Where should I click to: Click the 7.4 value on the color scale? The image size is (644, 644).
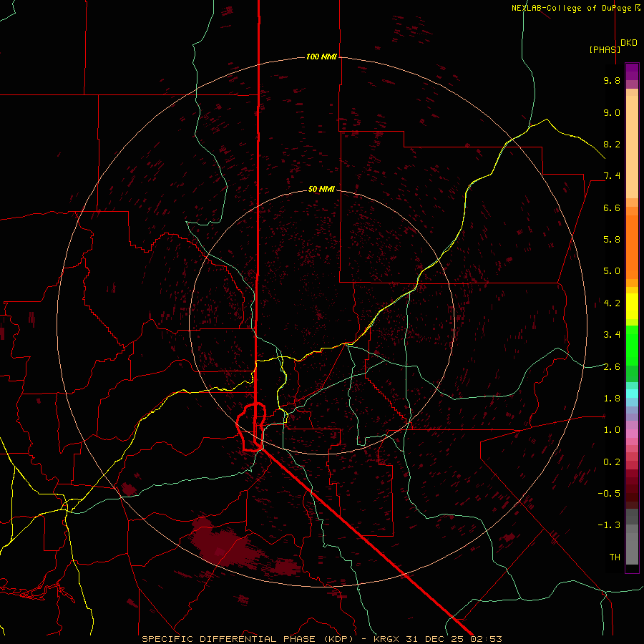pyautogui.click(x=612, y=176)
